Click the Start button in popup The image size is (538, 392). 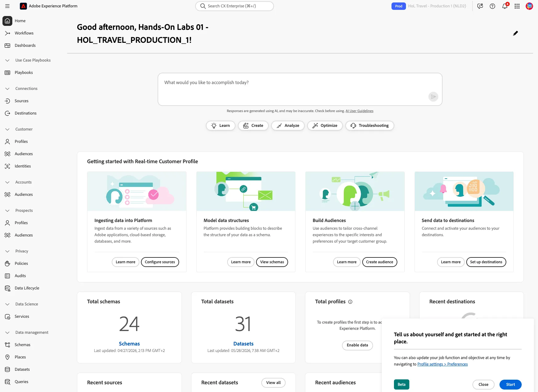click(x=510, y=384)
